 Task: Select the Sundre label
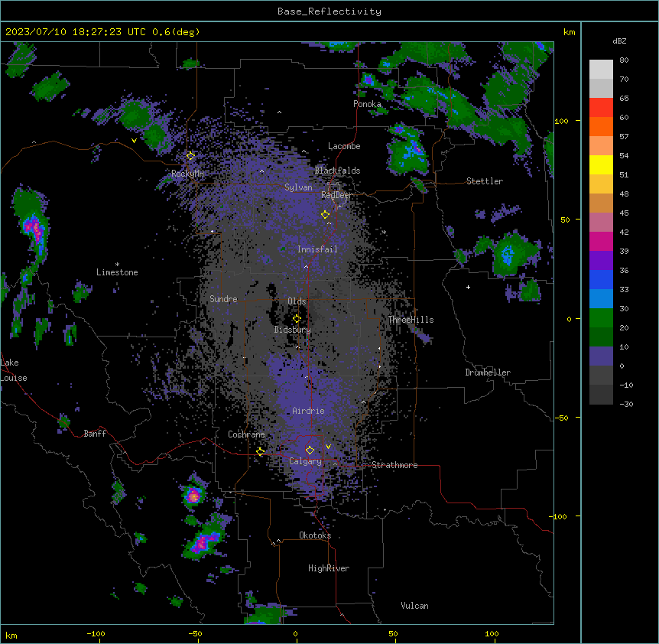click(223, 299)
